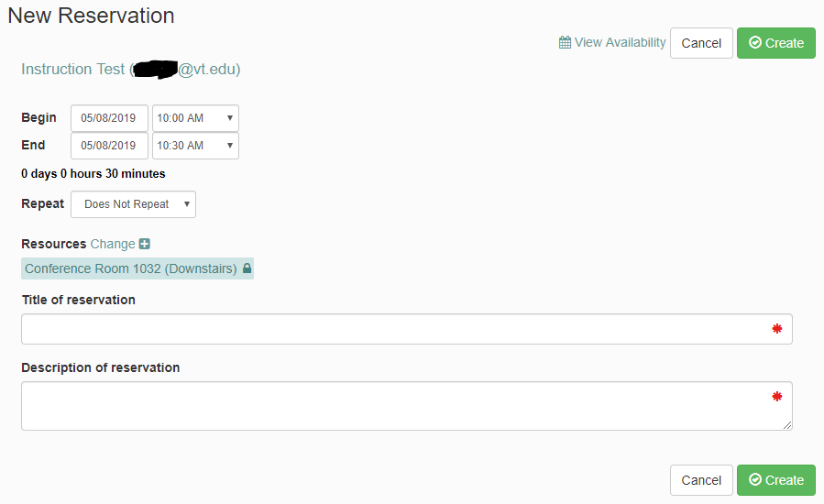Select the Conference Room 1032 (Downstairs) resource
824x504 pixels.
pos(130,269)
